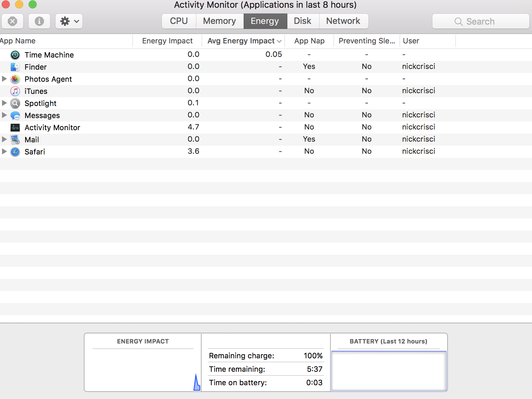Sort by User column header
Screen dimensions: 532x399
coord(428,41)
